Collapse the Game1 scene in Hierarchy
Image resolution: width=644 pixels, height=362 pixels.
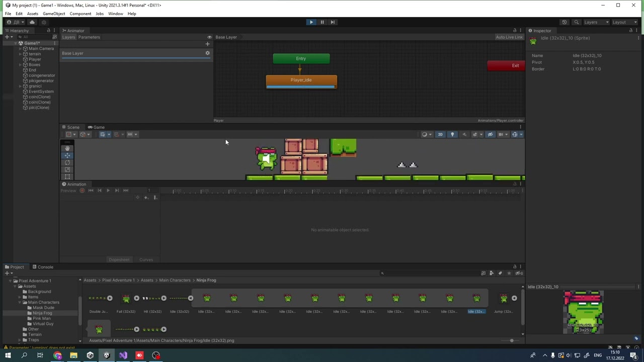coord(16,43)
